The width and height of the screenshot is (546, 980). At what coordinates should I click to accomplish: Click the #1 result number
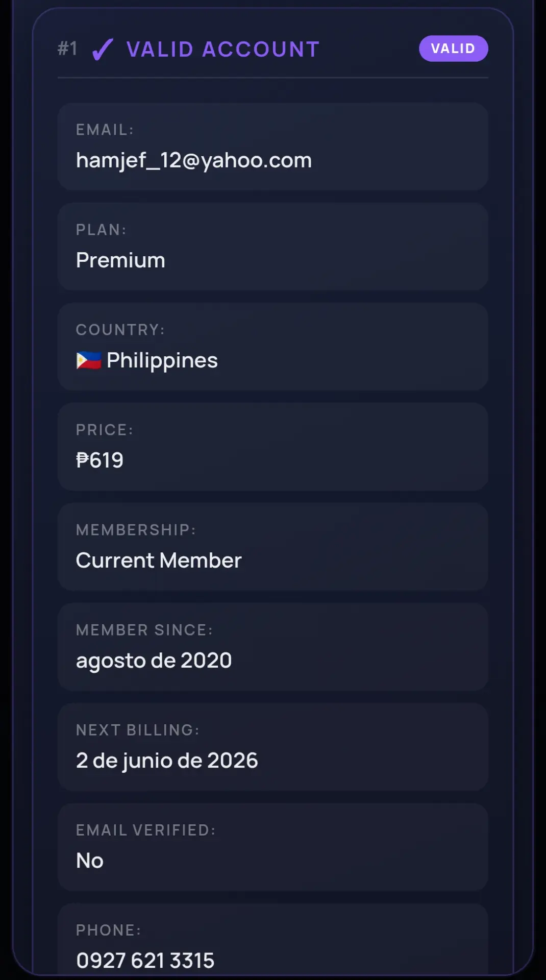pyautogui.click(x=67, y=49)
